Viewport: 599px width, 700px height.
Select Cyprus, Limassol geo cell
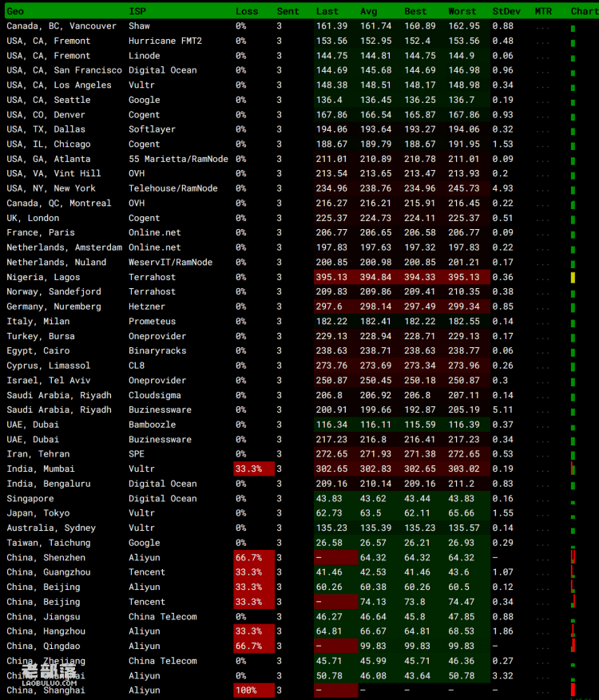click(x=49, y=366)
